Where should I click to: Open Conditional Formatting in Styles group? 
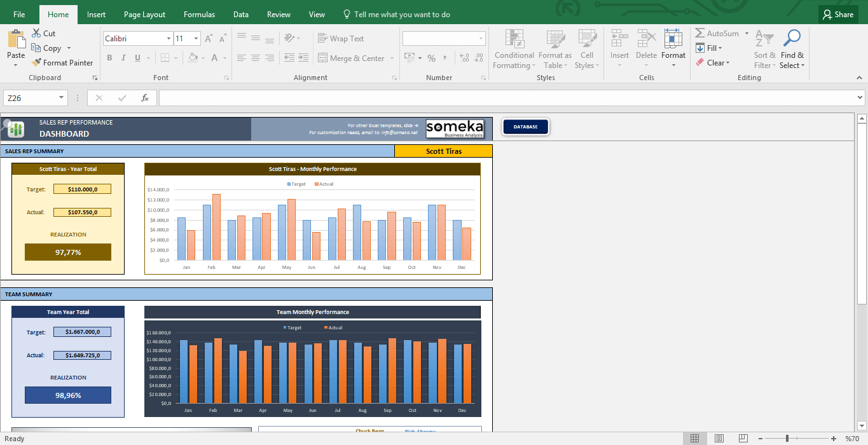tap(514, 49)
